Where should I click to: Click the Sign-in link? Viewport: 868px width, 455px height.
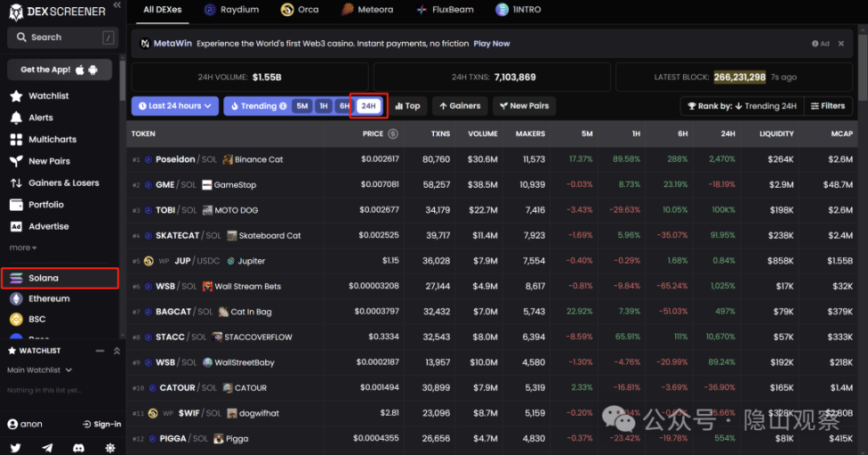[102, 424]
